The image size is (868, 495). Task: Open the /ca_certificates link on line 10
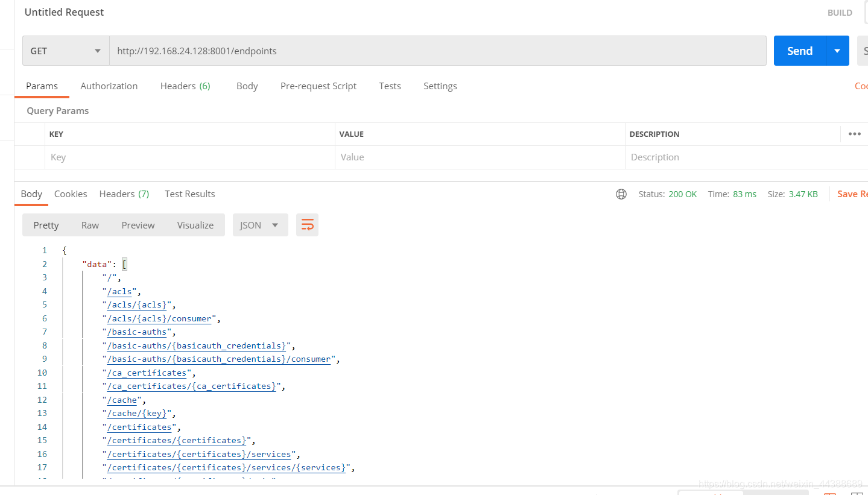(147, 373)
